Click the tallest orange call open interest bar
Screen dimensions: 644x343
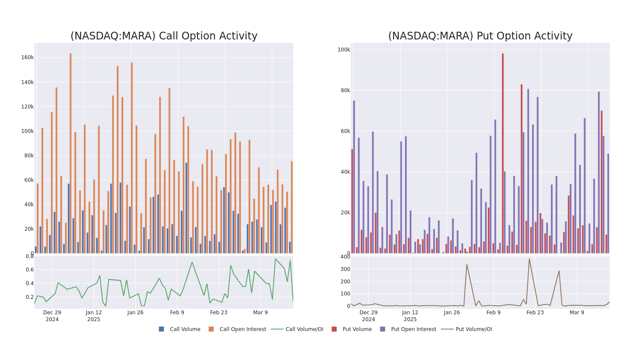pos(70,153)
